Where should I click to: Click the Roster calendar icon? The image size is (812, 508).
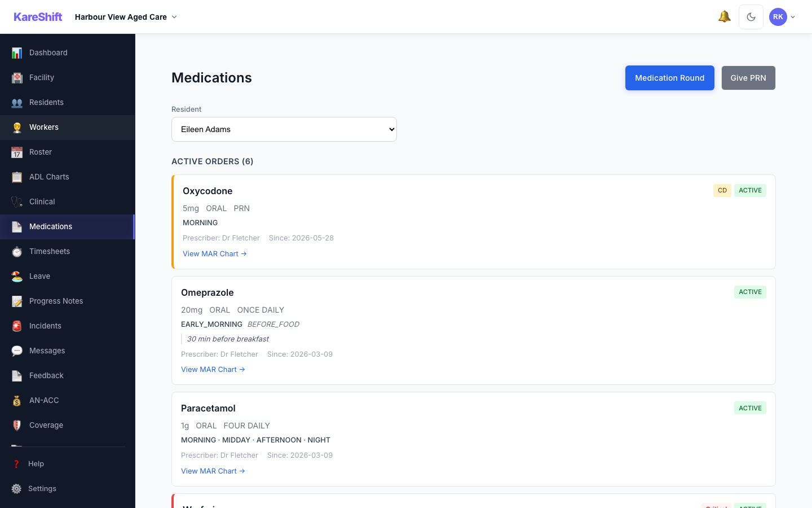pyautogui.click(x=17, y=152)
